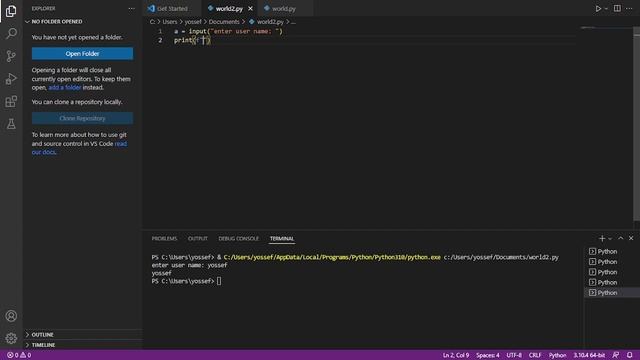The width and height of the screenshot is (640, 360).
Task: Click the Python language mode status item
Action: pyautogui.click(x=557, y=355)
